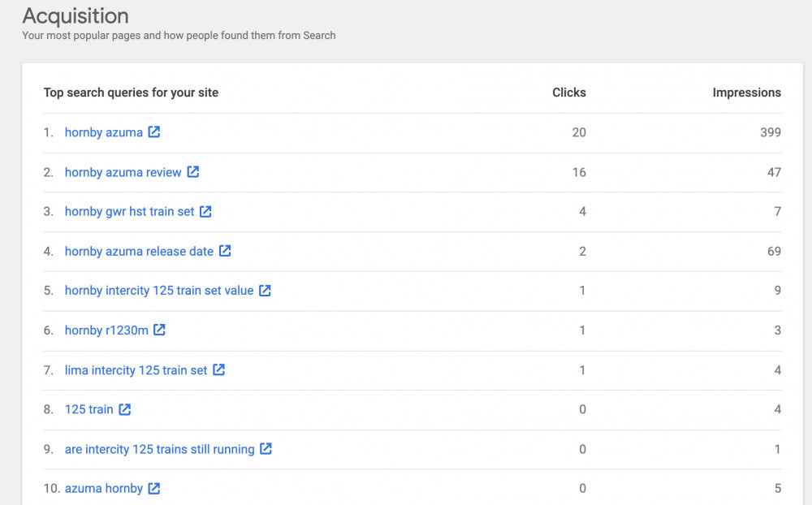Click external link icon next to 'hornby azuma review'
This screenshot has height=505, width=812.
click(x=193, y=172)
